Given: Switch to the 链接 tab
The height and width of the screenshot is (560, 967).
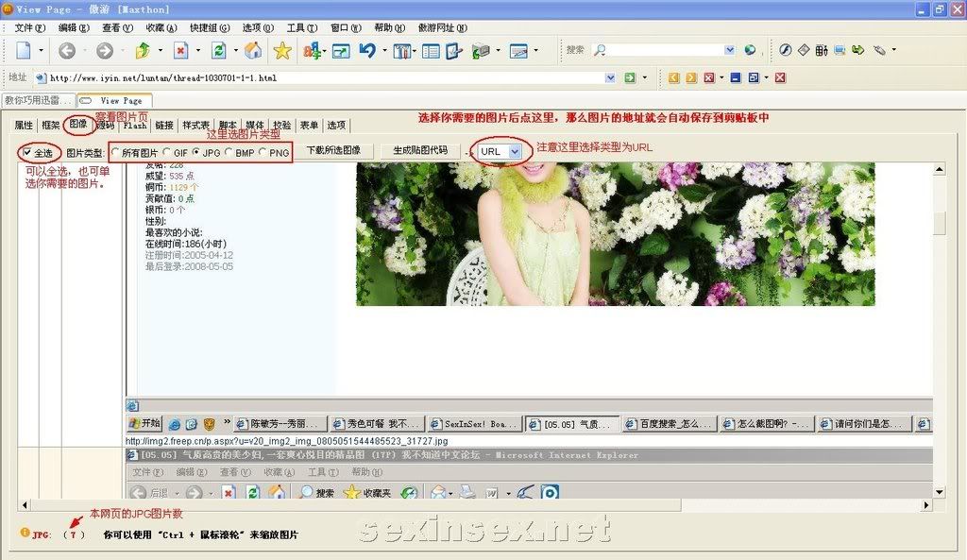Looking at the screenshot, I should tap(164, 126).
